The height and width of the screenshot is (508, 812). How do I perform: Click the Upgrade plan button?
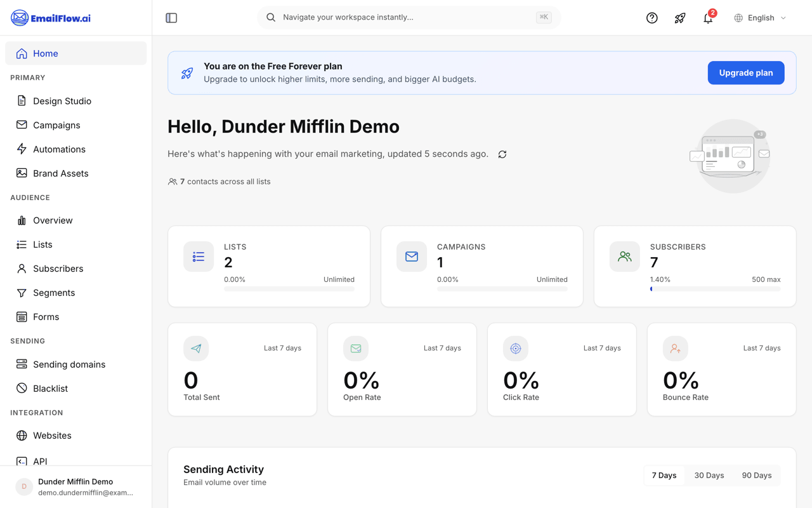[x=746, y=73]
